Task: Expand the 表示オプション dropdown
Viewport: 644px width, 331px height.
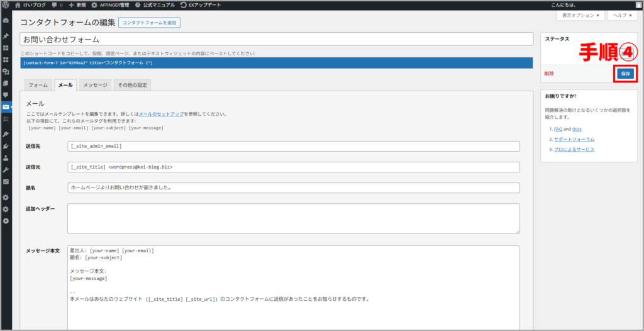Action: (x=580, y=16)
